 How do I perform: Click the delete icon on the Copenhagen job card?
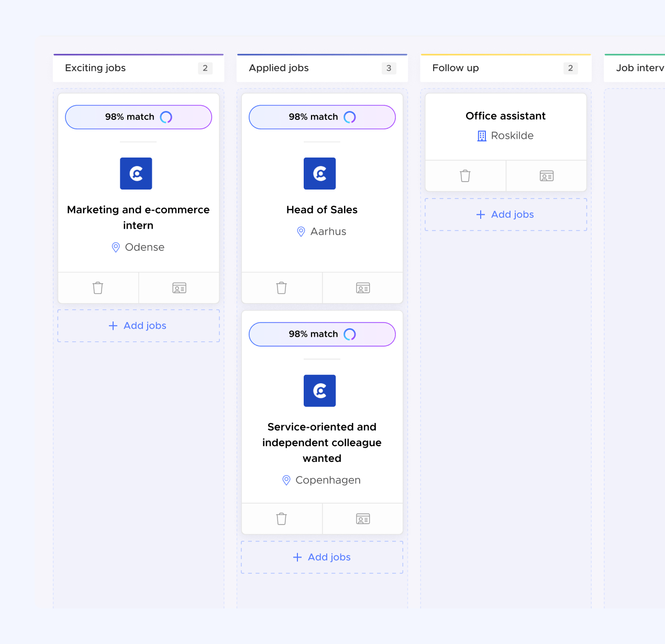point(282,518)
